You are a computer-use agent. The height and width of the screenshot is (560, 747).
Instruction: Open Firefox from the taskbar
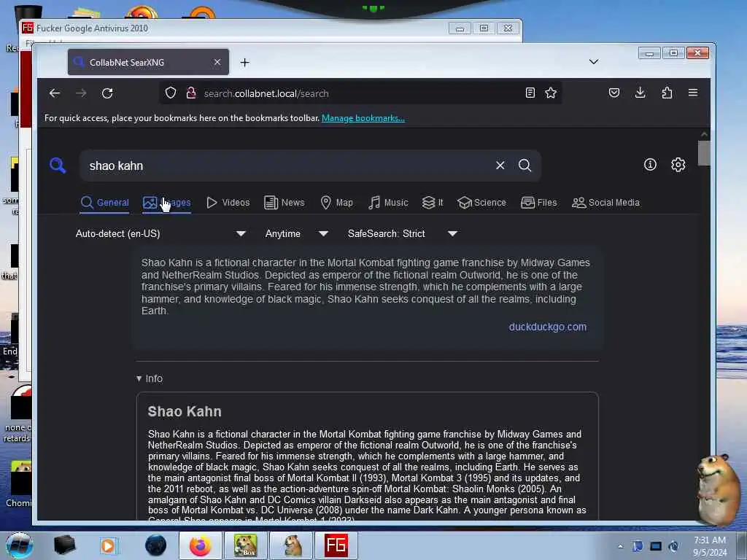[x=200, y=545]
